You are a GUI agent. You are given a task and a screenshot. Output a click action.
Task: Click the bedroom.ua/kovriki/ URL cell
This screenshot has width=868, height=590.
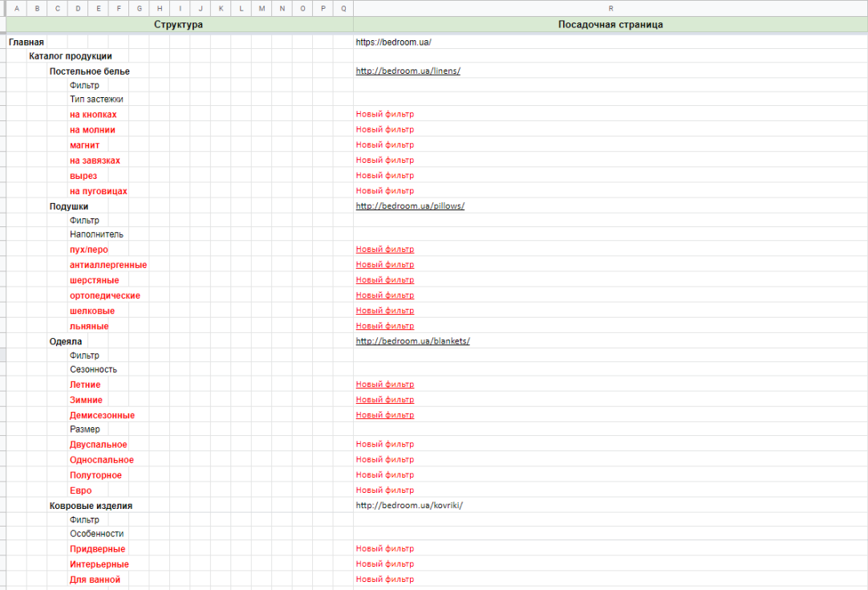click(x=409, y=505)
